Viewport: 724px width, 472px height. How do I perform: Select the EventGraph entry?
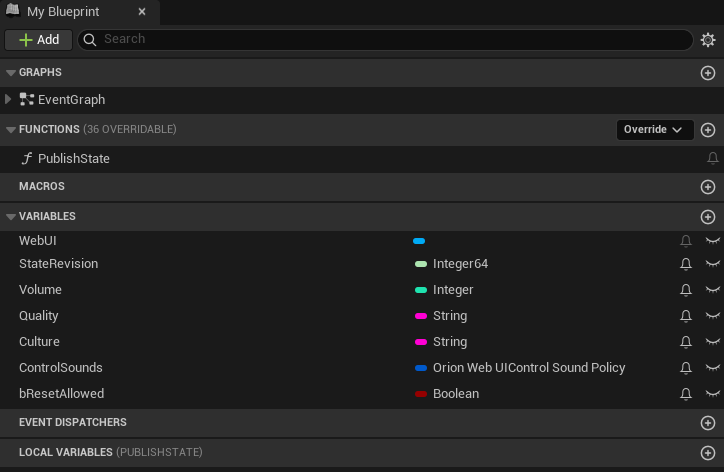[x=71, y=99]
